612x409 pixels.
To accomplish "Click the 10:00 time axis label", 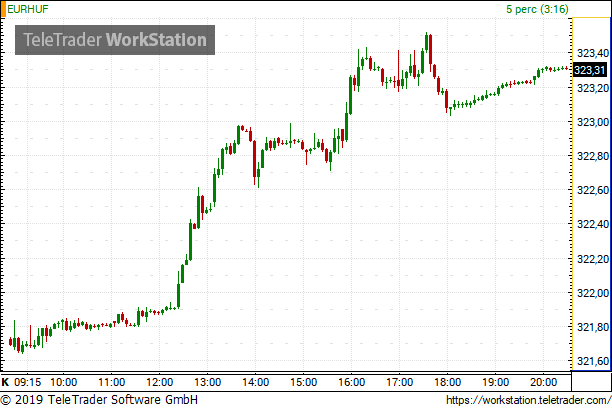I will (x=64, y=382).
